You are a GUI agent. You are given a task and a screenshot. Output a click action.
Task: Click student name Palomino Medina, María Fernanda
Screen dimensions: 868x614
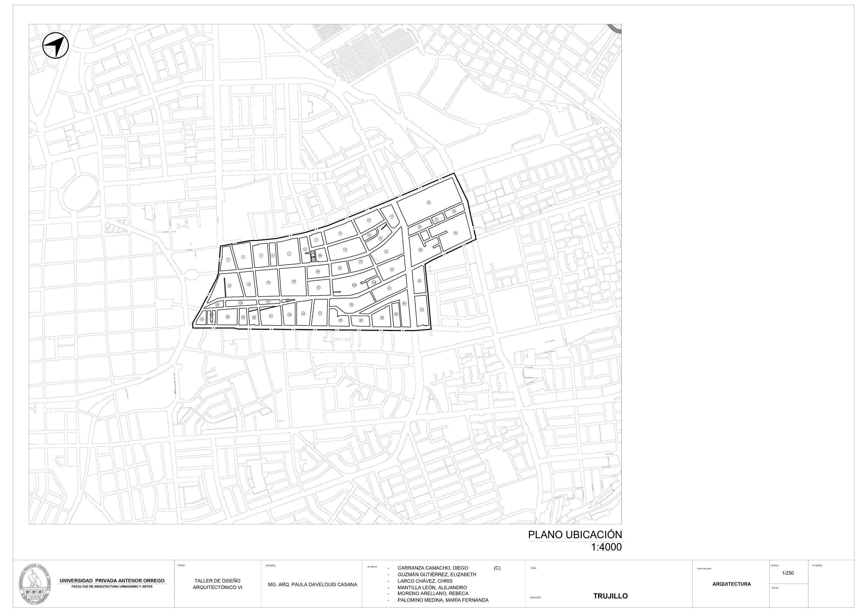443,600
